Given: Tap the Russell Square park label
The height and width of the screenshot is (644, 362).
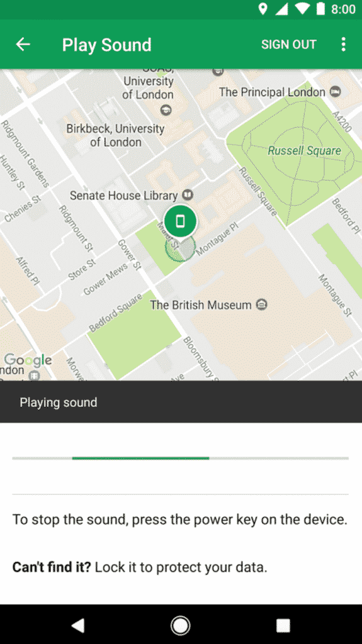Looking at the screenshot, I should pos(305,150).
